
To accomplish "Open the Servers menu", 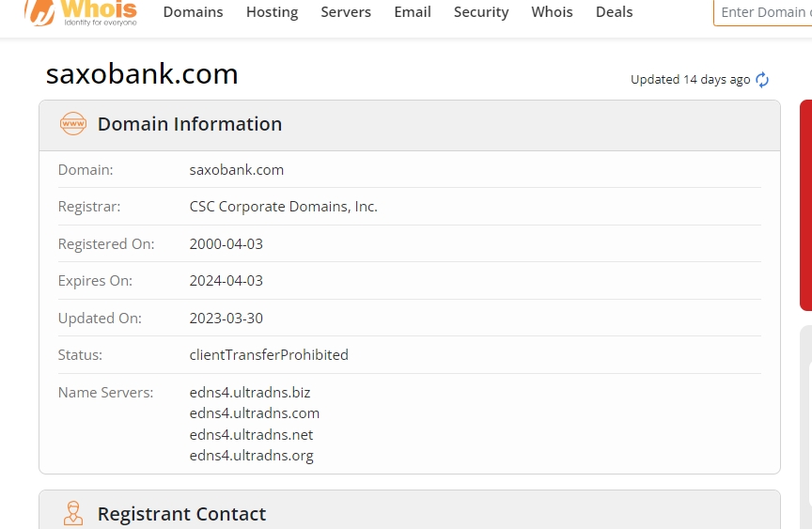I will 346,12.
